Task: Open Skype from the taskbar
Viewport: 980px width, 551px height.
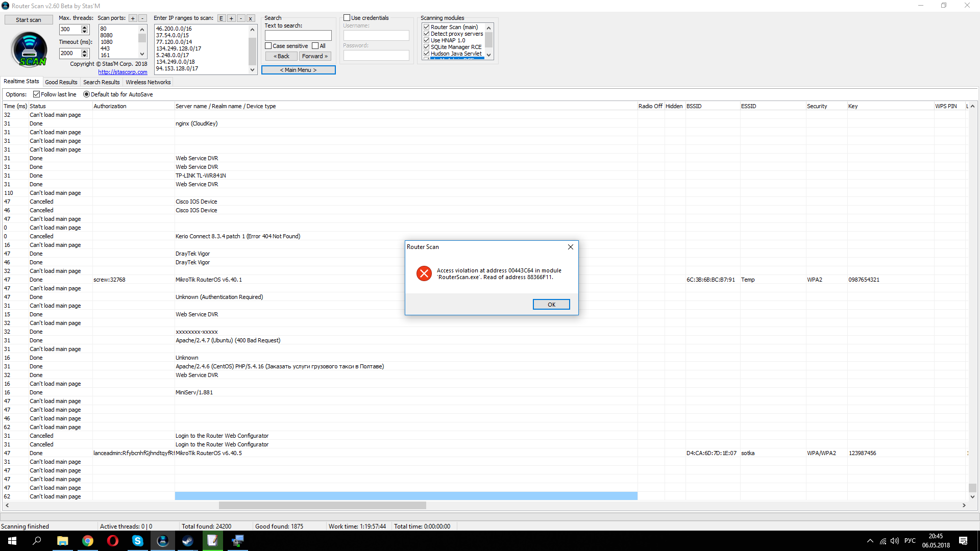Action: click(137, 541)
